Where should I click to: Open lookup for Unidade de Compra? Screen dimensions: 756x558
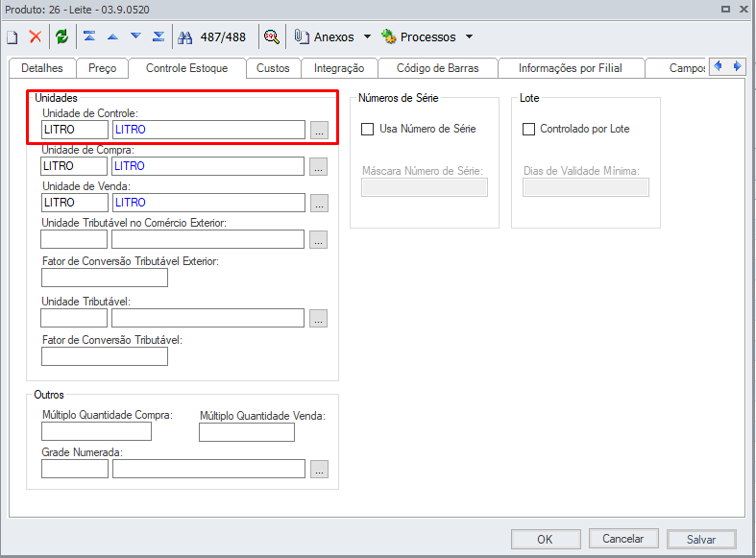318,166
